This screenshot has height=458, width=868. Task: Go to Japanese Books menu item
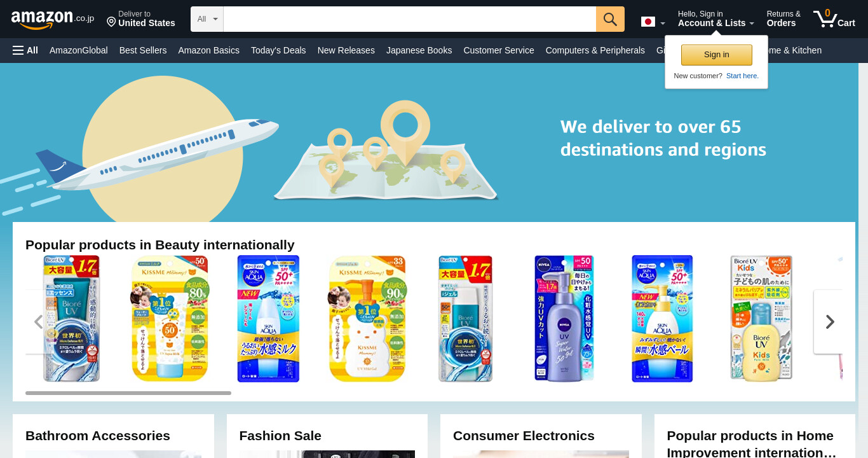pos(419,50)
